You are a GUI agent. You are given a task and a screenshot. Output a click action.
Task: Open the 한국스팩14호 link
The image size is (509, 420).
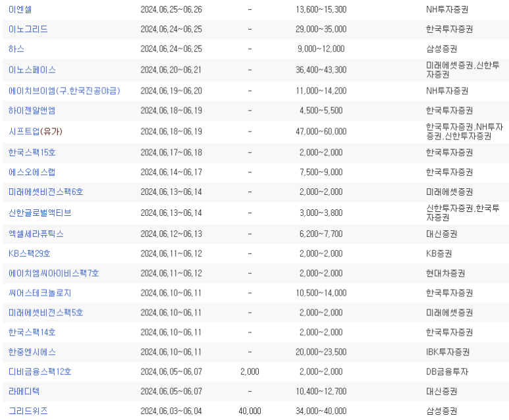click(32, 332)
